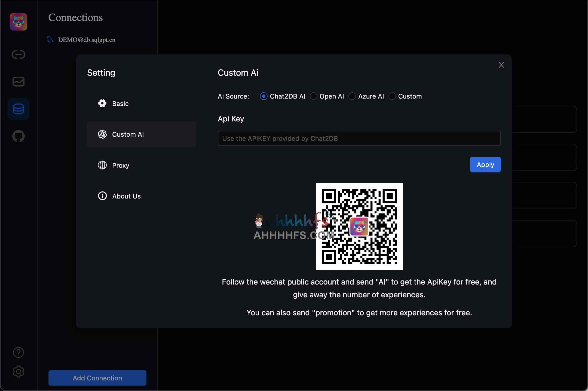Open the Proxy settings section
Viewport: 588px width, 391px height.
121,165
